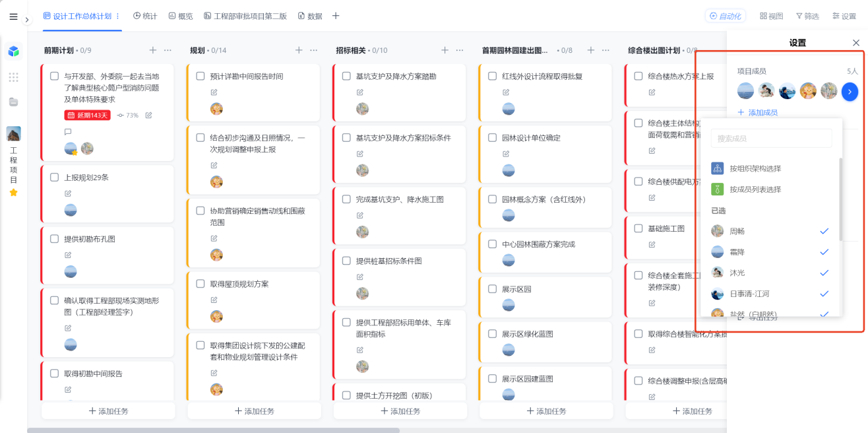
Task: Click edit icon on 园林设计单位确定 card
Action: [x=506, y=154]
